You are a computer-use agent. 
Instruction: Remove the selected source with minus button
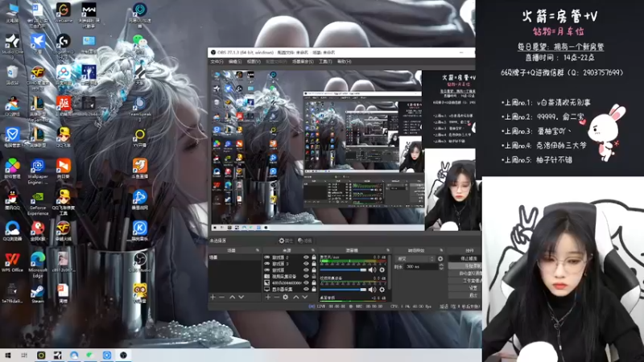[x=276, y=297]
